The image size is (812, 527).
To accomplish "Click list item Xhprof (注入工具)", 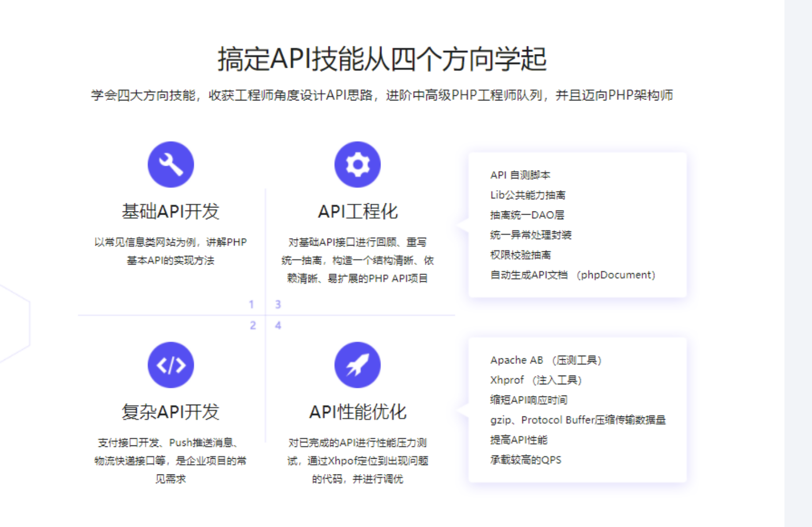I will (536, 380).
